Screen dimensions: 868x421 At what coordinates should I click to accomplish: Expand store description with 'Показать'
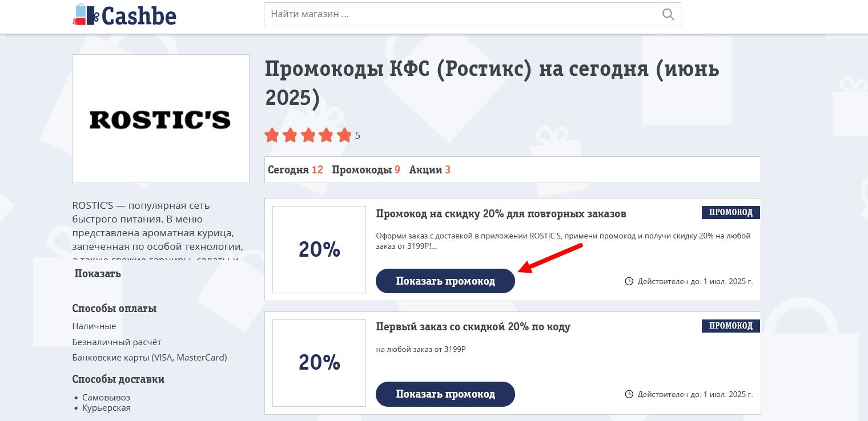click(98, 273)
